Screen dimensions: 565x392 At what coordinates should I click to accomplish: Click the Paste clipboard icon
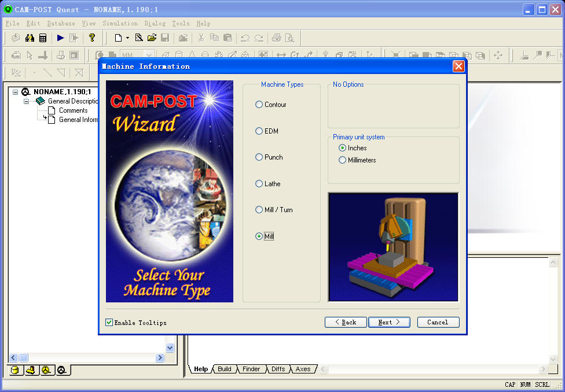228,38
